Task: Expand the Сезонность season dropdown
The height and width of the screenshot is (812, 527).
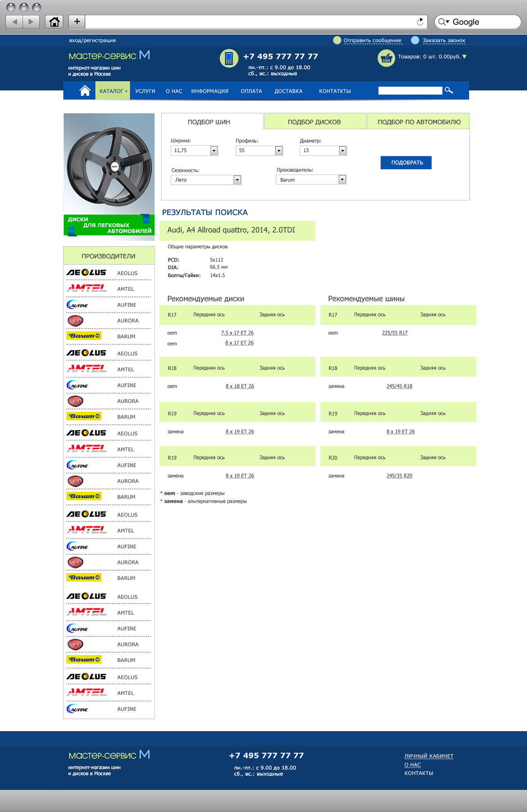Action: [206, 180]
